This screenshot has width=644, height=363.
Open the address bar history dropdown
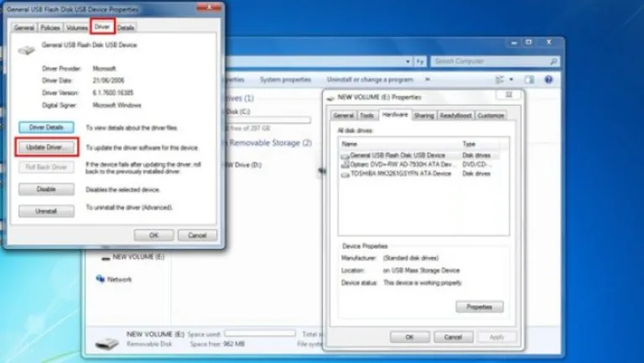408,61
